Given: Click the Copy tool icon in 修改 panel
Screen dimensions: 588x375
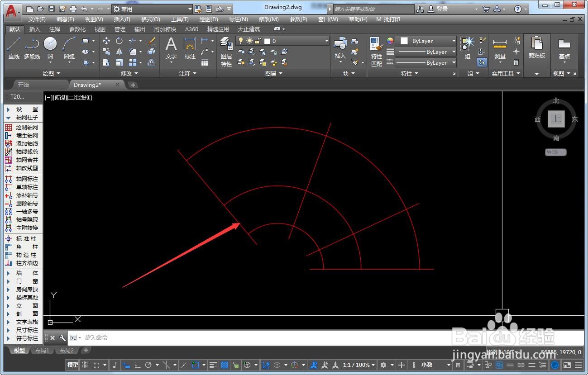Looking at the screenshot, I should (x=106, y=52).
